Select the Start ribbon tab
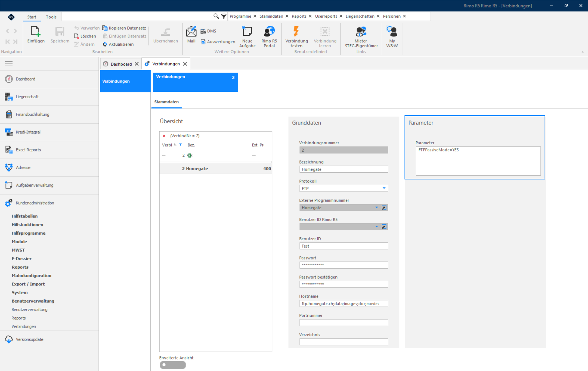The width and height of the screenshot is (588, 371). (x=32, y=17)
